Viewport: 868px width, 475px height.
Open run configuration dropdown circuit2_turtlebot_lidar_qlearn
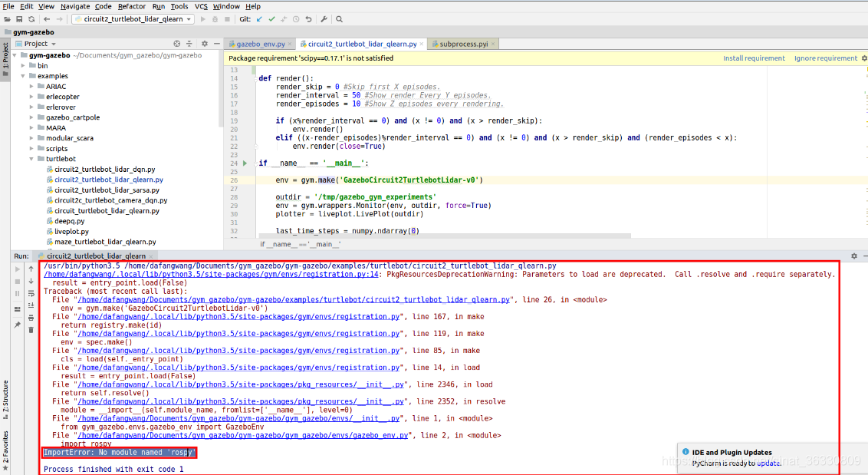pyautogui.click(x=133, y=19)
